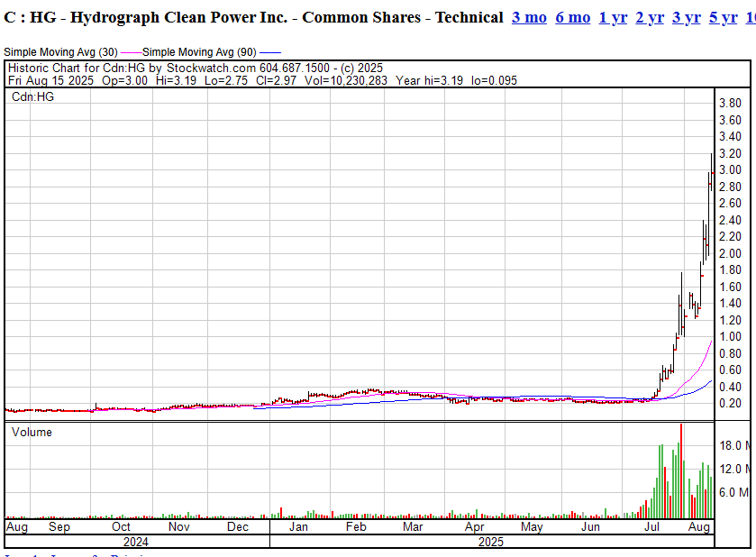Click the 'Apr' month label on time axis
The width and height of the screenshot is (756, 557).
[475, 527]
